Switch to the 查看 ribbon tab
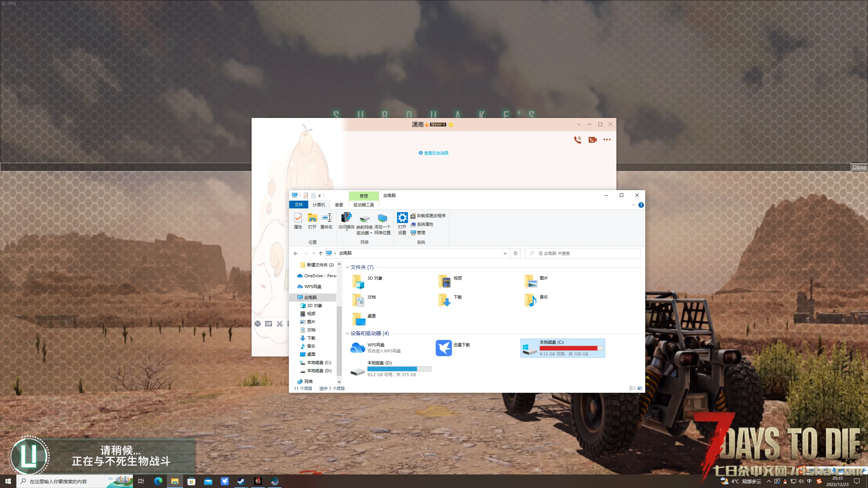Viewport: 868px width, 488px height. coord(339,205)
